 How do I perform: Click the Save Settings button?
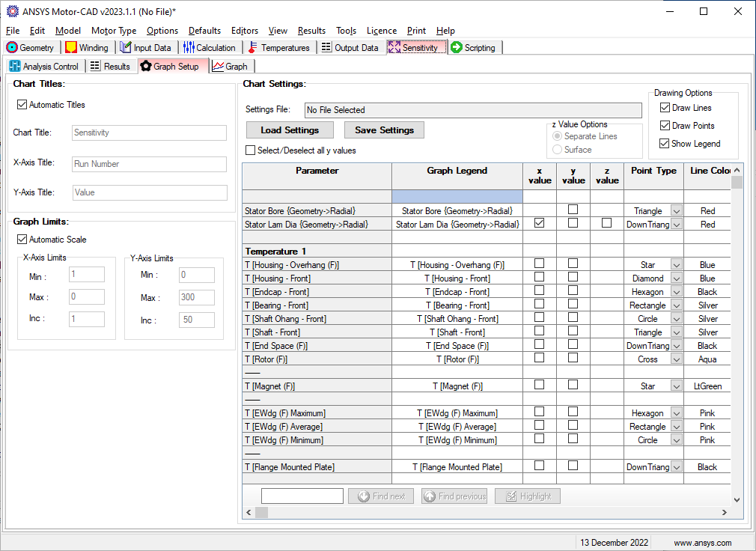pos(384,130)
